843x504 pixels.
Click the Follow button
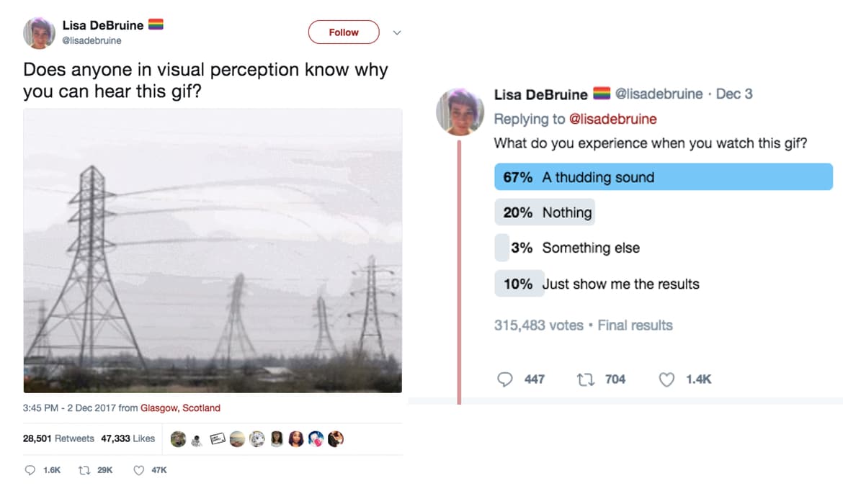coord(344,32)
